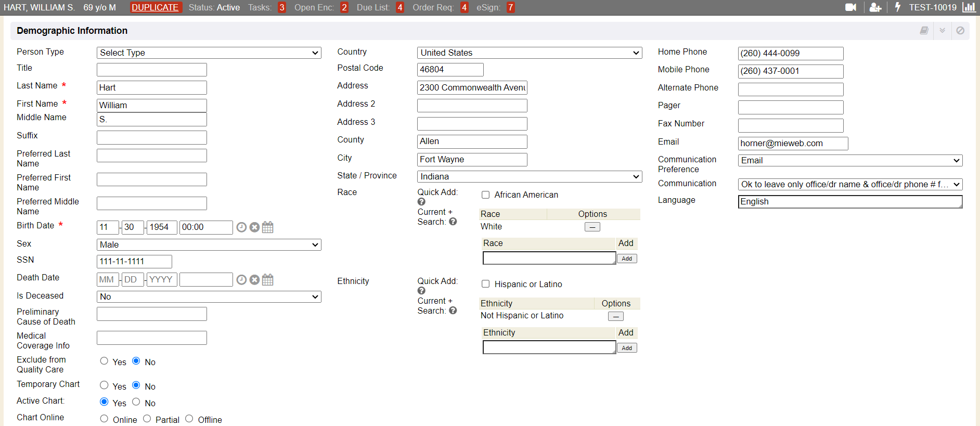Open the Birth Date calendar picker
The height and width of the screenshot is (426, 980).
click(x=267, y=227)
